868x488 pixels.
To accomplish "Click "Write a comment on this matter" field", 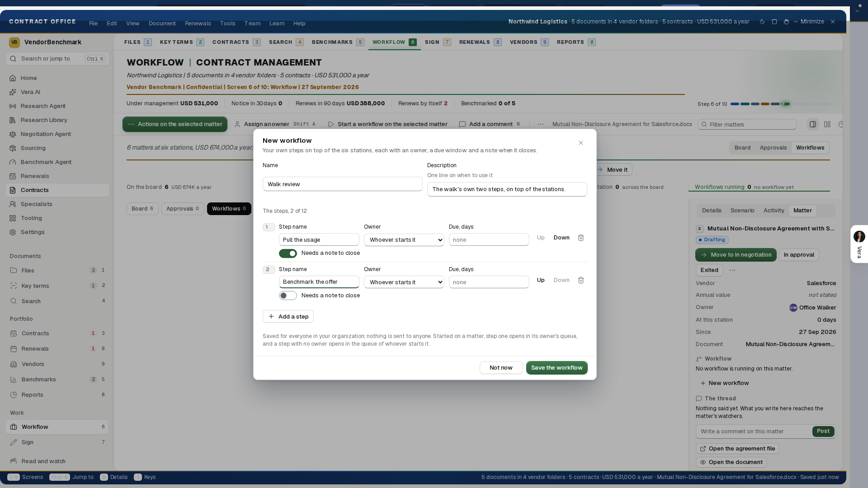I will click(754, 431).
